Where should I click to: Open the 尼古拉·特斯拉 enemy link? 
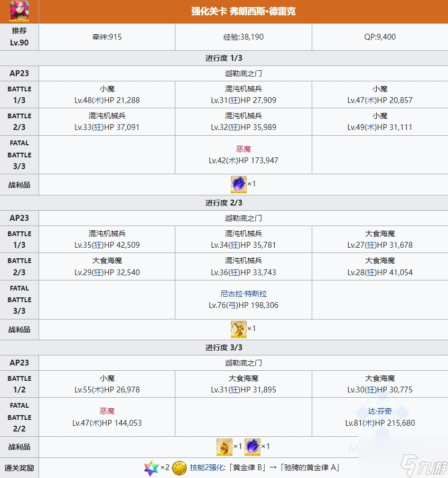244,294
